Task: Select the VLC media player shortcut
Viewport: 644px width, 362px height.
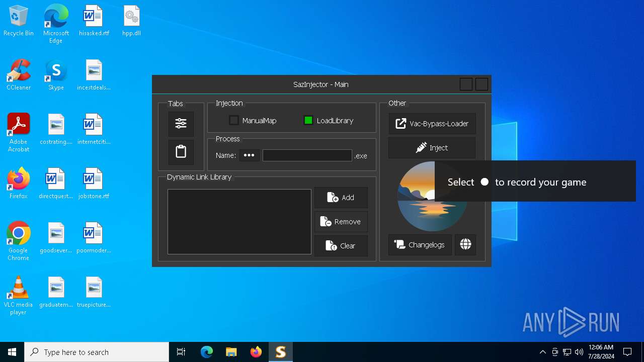Action: tap(19, 295)
